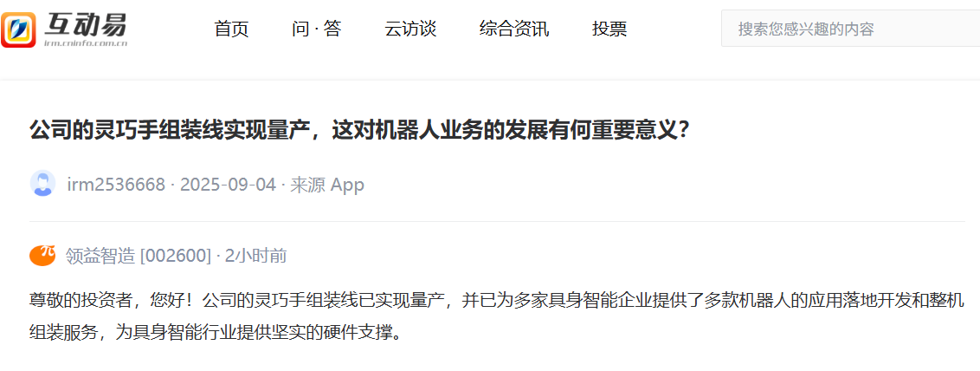Click the irm.cninfo.com.cn site address under logo
Viewport: 980px width, 371px height.
coord(86,43)
